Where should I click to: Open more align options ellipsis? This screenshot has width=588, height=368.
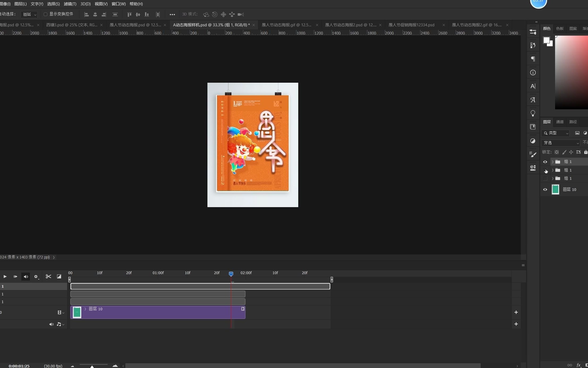coord(172,14)
